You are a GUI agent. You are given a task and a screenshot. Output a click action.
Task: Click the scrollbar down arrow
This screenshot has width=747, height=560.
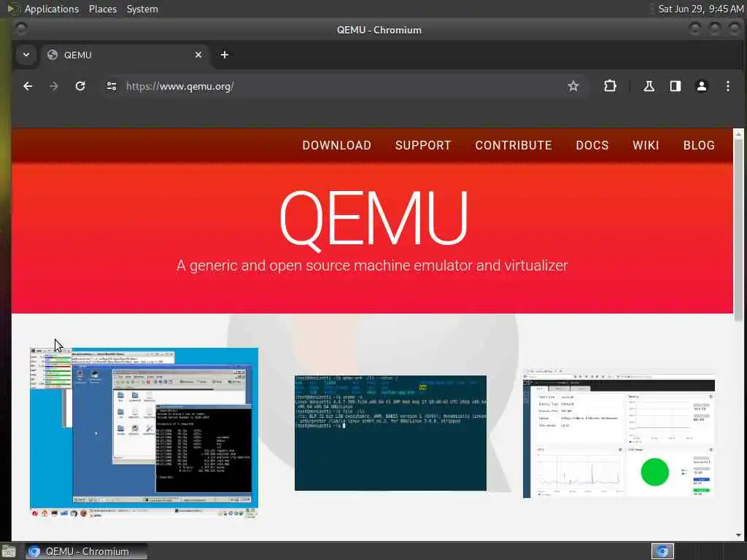pyautogui.click(x=738, y=535)
